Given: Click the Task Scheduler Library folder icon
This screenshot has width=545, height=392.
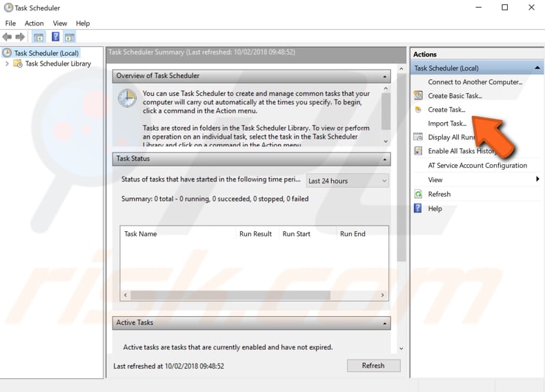Looking at the screenshot, I should pyautogui.click(x=18, y=63).
